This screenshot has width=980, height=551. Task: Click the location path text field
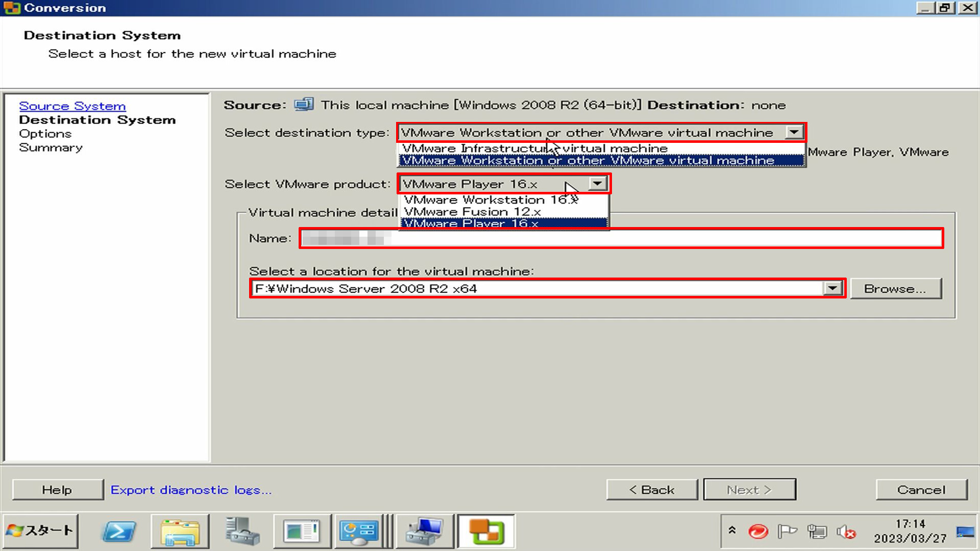[537, 288]
